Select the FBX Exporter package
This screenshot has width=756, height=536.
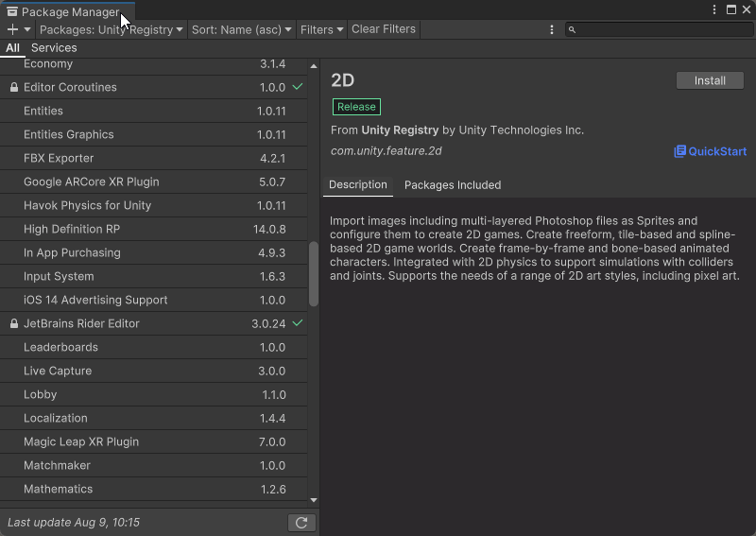click(x=154, y=158)
